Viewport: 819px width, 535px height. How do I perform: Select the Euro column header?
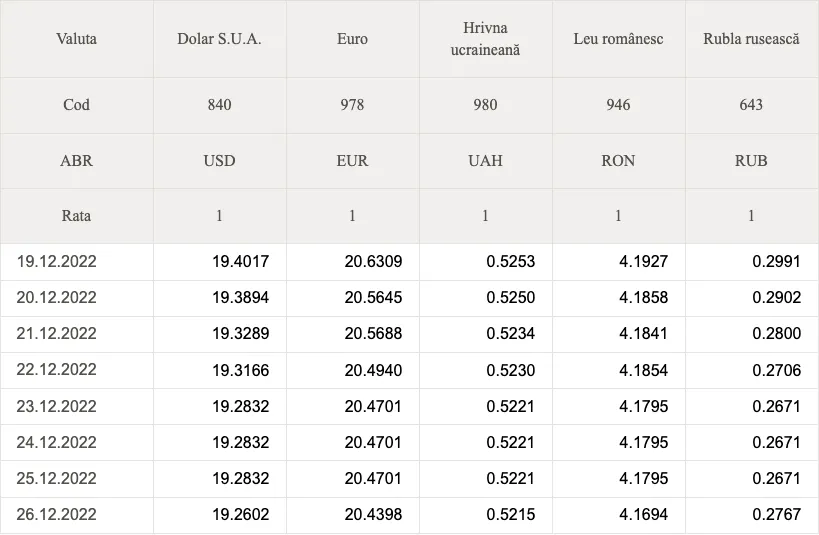(x=353, y=39)
